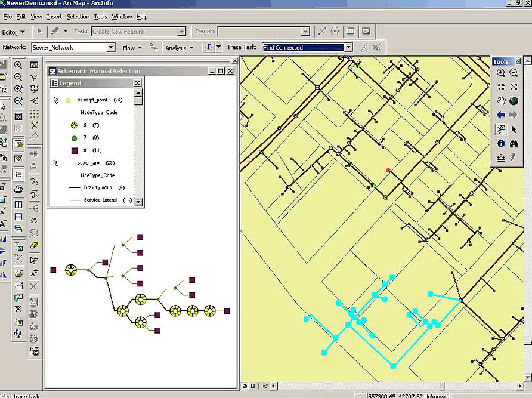This screenshot has width=532, height=398.
Task: Click Zoom In in the Tools palette
Action: [x=501, y=73]
